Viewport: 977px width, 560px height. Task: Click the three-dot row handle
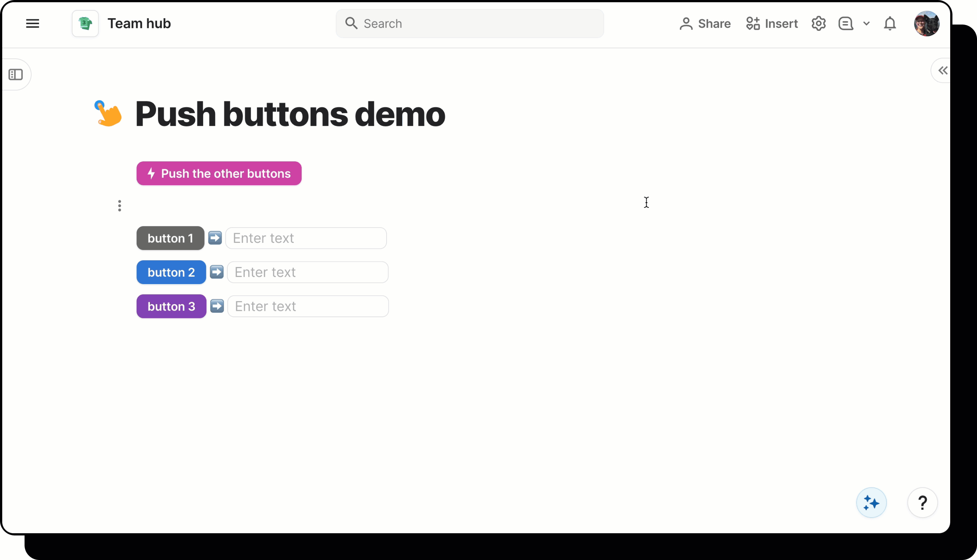tap(120, 206)
